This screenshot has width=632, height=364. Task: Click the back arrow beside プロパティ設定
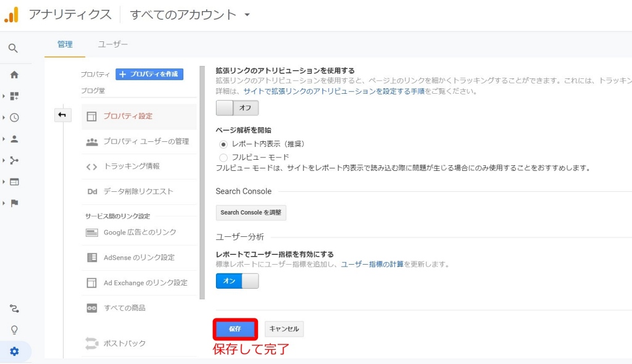(62, 115)
